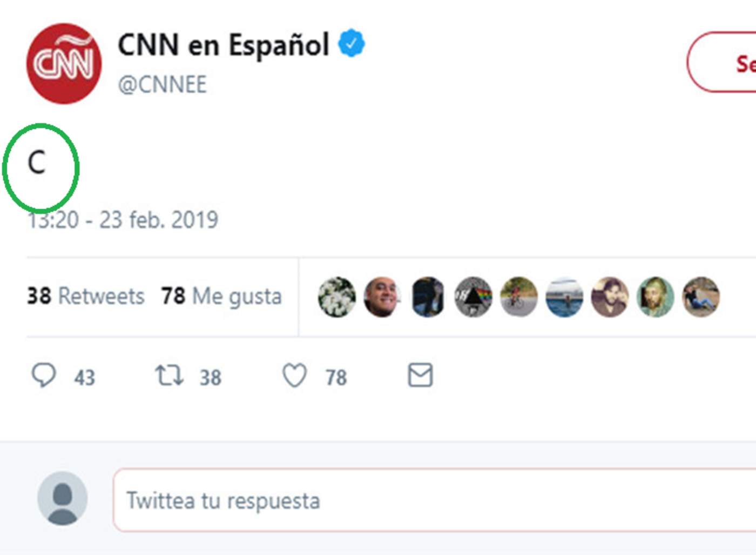Open the cyclist liker avatar
The width and height of the screenshot is (756, 555).
pyautogui.click(x=518, y=297)
